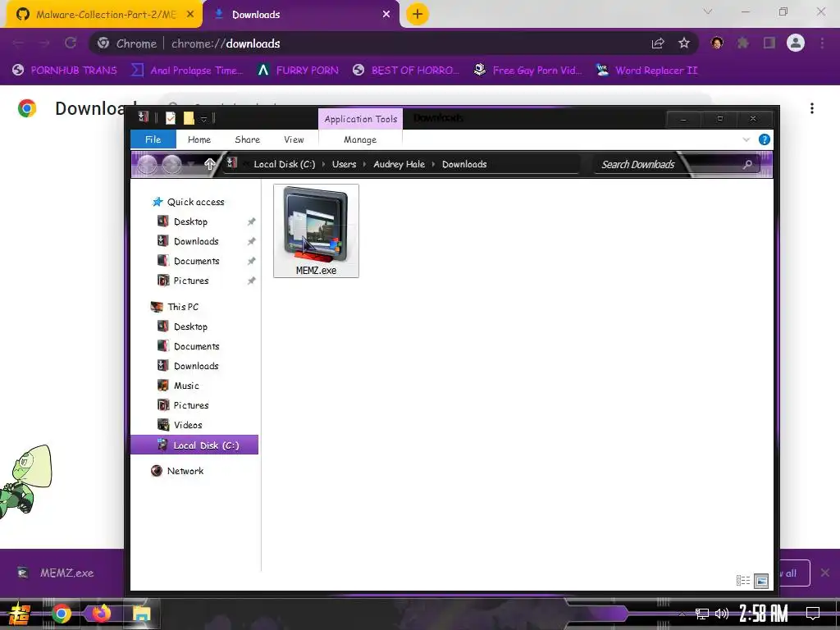Switch to the View ribbon tab

[294, 139]
